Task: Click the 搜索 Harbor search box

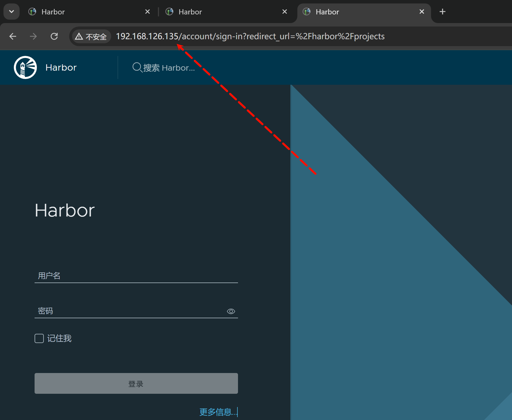Action: 169,68
